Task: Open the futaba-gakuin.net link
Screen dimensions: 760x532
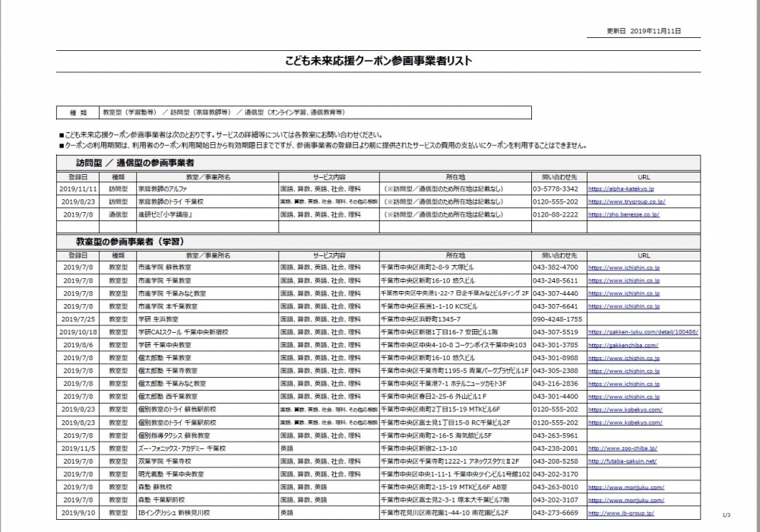Action: pos(622,461)
